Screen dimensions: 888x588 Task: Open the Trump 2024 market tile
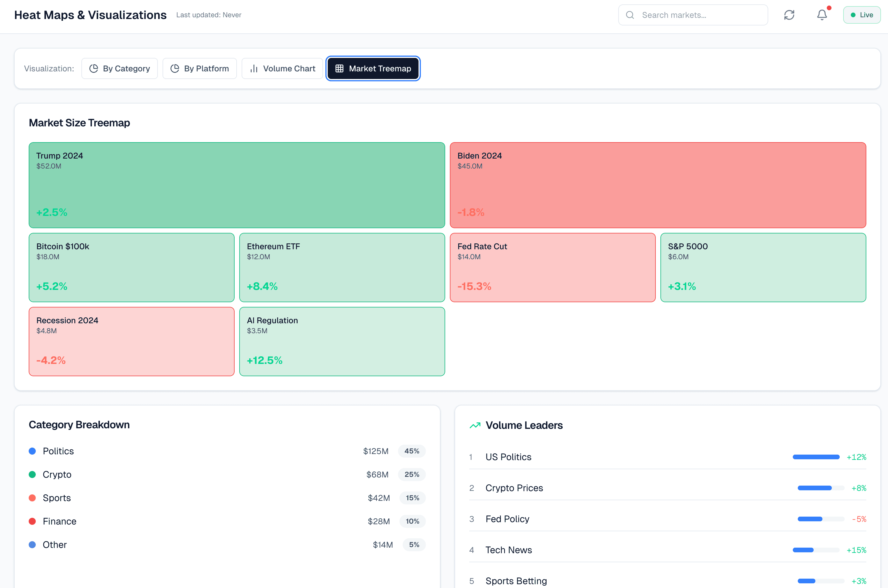[x=236, y=185]
